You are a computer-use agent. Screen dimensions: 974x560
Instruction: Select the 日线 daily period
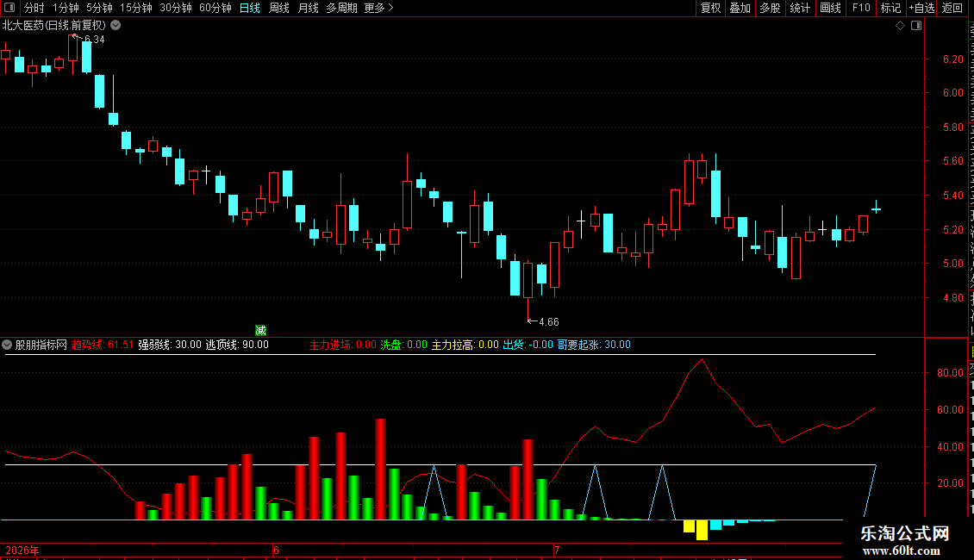pyautogui.click(x=250, y=8)
